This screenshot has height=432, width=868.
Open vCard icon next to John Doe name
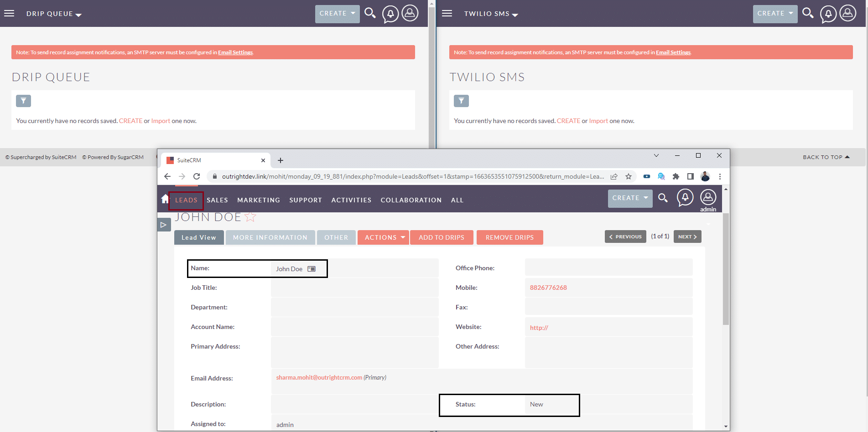(312, 269)
